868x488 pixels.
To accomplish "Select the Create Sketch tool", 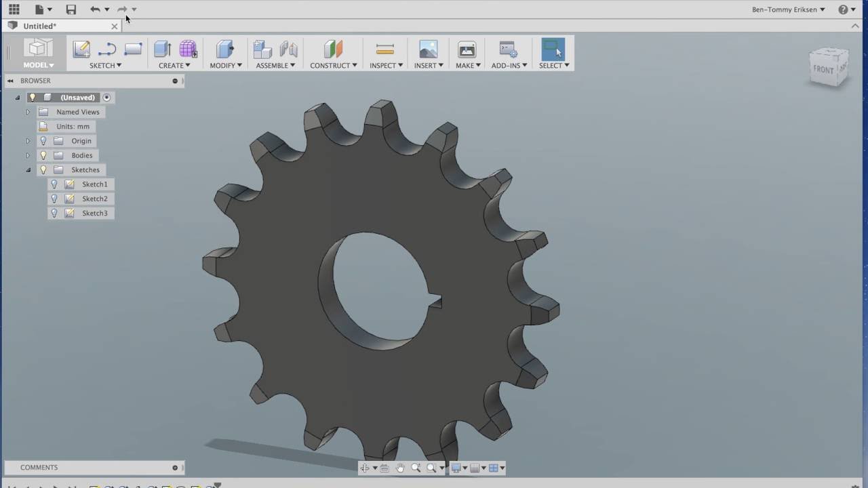I will pyautogui.click(x=81, y=49).
